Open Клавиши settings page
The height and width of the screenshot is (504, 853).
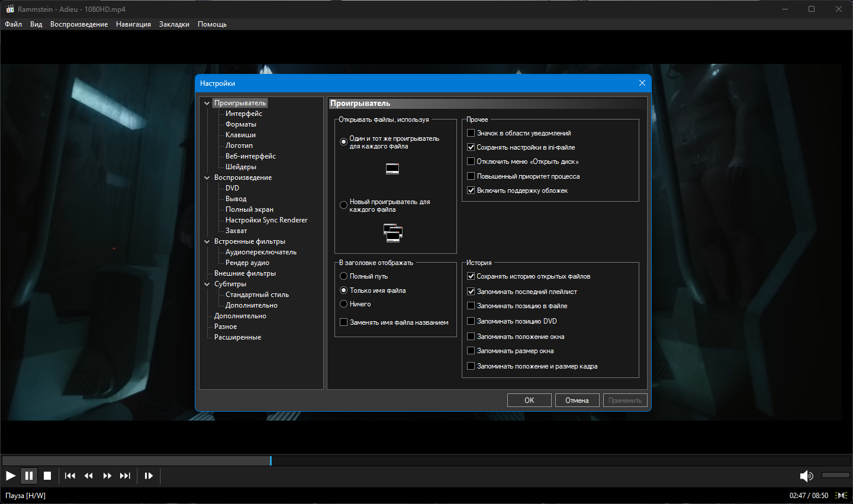[240, 135]
